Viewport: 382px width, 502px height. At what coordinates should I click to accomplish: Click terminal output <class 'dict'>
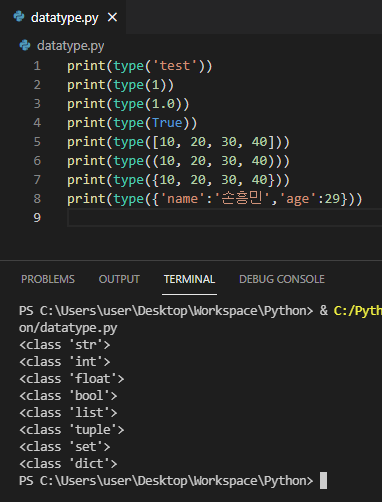tap(68, 464)
